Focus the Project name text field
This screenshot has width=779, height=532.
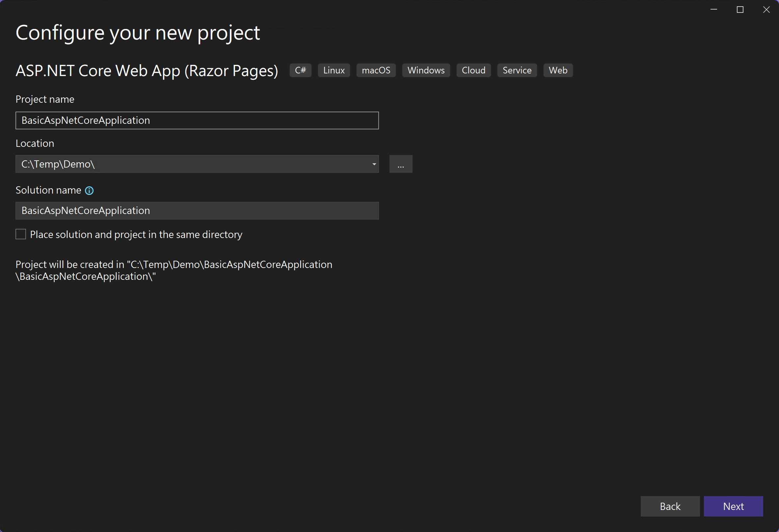(197, 121)
